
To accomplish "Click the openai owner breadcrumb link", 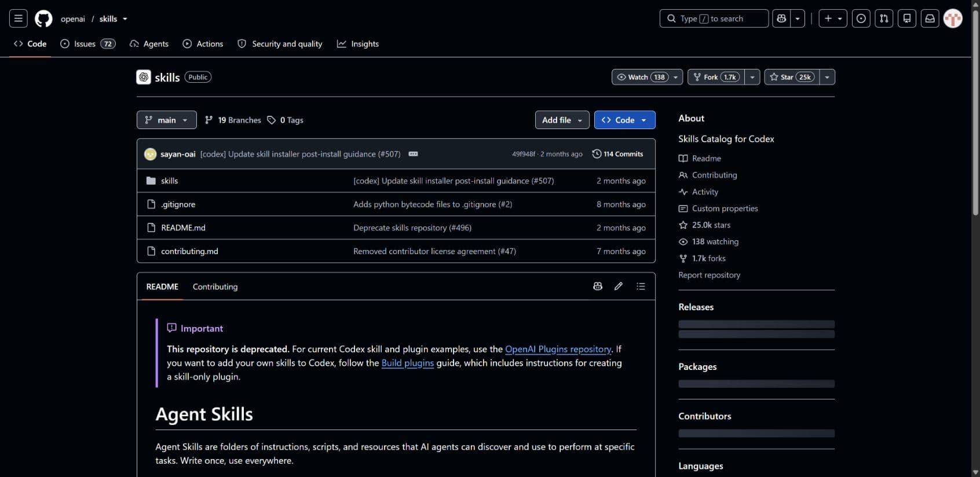I will pos(73,19).
